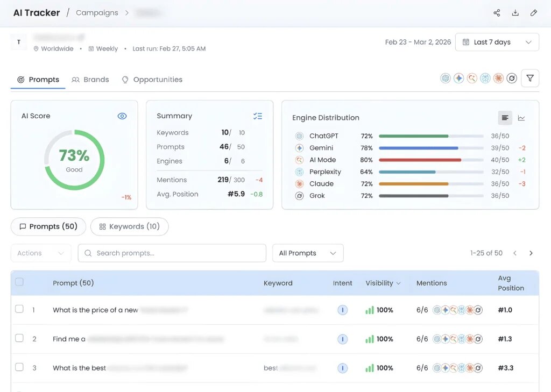Image resolution: width=551 pixels, height=392 pixels.
Task: Toggle the ChatGPT engine filter icon
Action: [446, 78]
